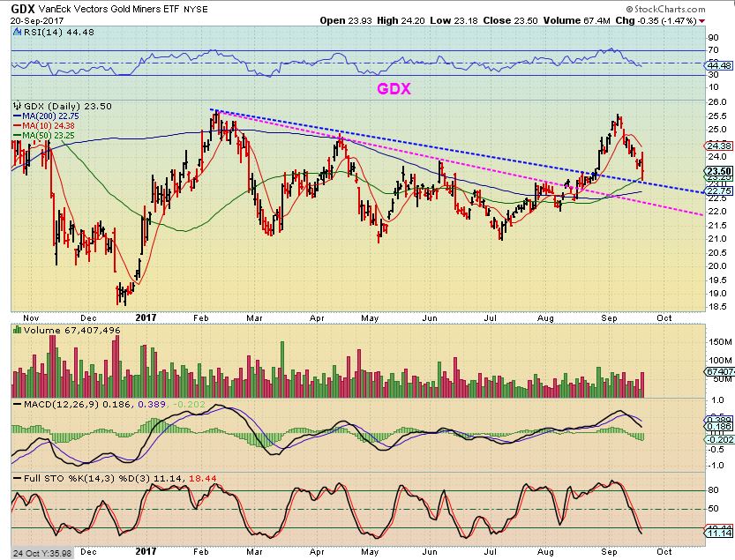Click the 150M volume axis label
Image resolution: width=735 pixels, height=560 pixels.
click(721, 342)
